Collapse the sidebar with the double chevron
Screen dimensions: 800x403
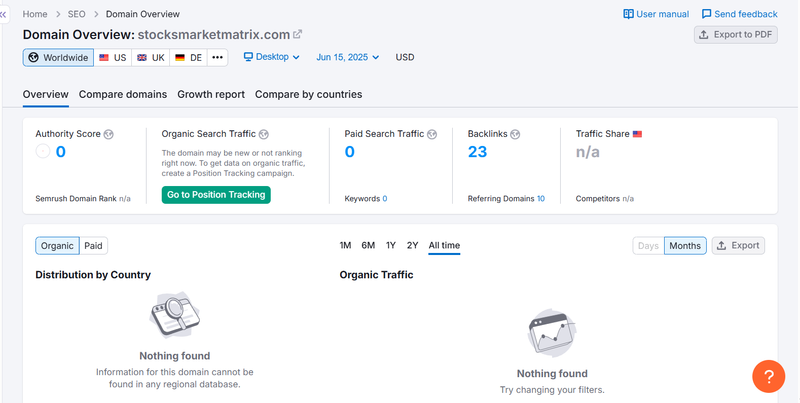pyautogui.click(x=4, y=15)
